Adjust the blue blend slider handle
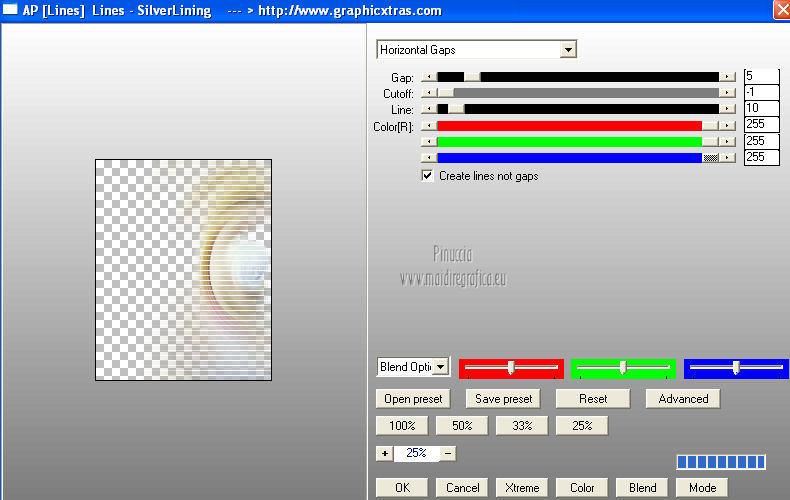The width and height of the screenshot is (790, 500). [736, 367]
